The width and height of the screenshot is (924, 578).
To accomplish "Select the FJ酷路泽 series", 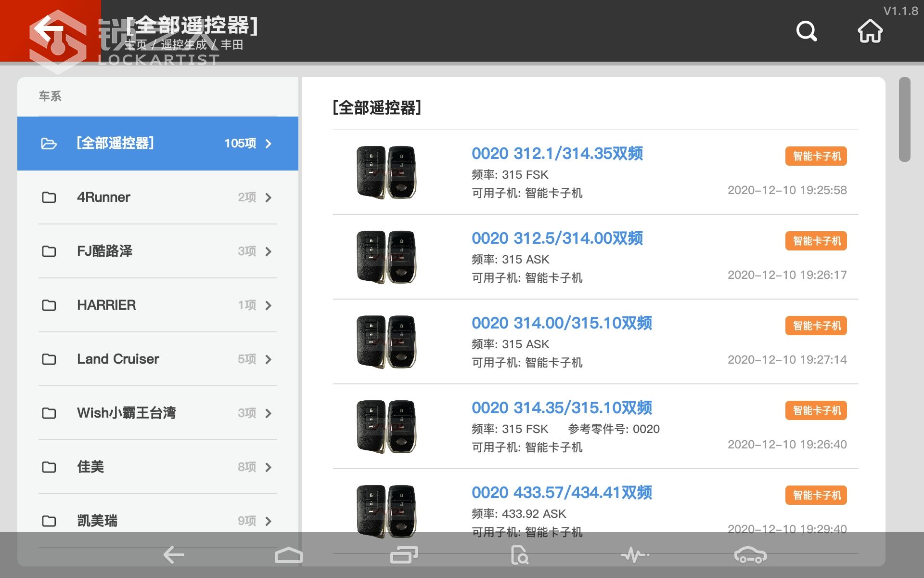I will (x=158, y=251).
